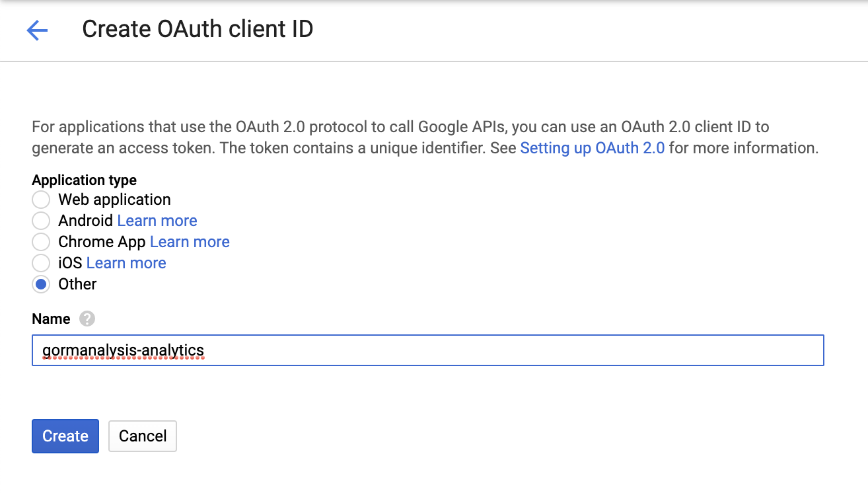Click the 'Web application' label text

[x=114, y=200]
